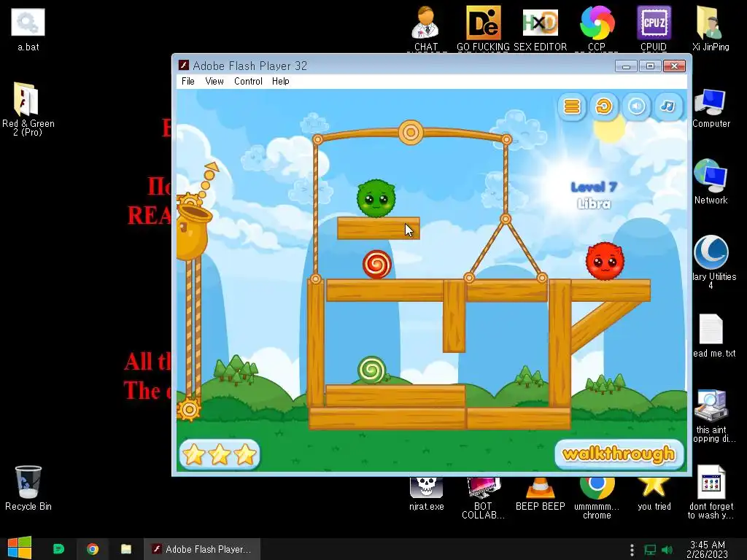Select the 'this aint opping di...' icon

click(712, 416)
